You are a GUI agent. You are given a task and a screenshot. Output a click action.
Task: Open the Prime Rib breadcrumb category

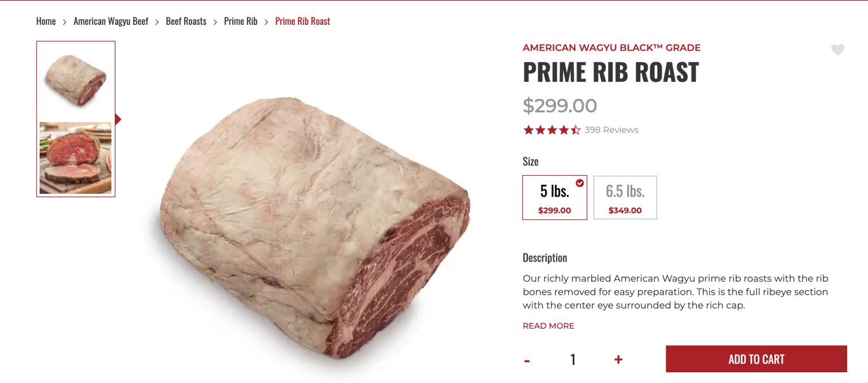(x=240, y=21)
